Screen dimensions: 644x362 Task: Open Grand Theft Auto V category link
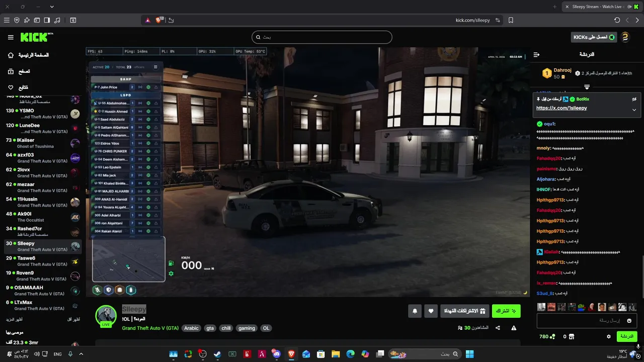[x=150, y=328]
